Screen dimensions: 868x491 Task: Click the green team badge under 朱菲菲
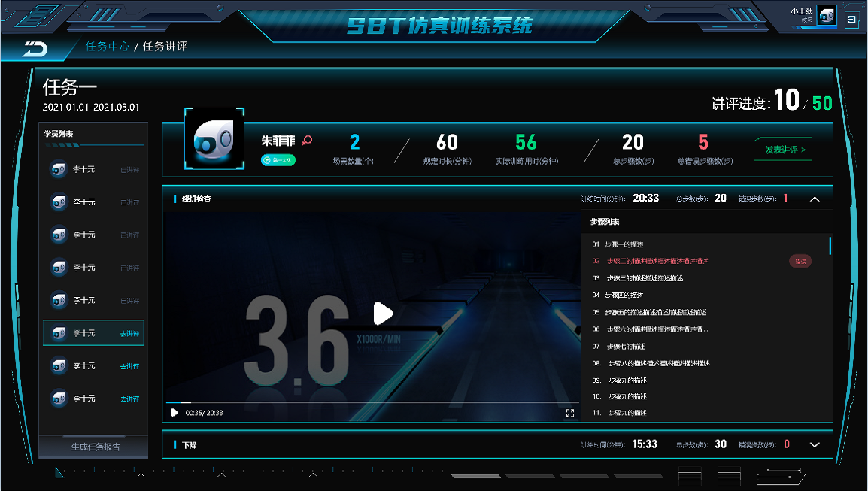point(278,159)
